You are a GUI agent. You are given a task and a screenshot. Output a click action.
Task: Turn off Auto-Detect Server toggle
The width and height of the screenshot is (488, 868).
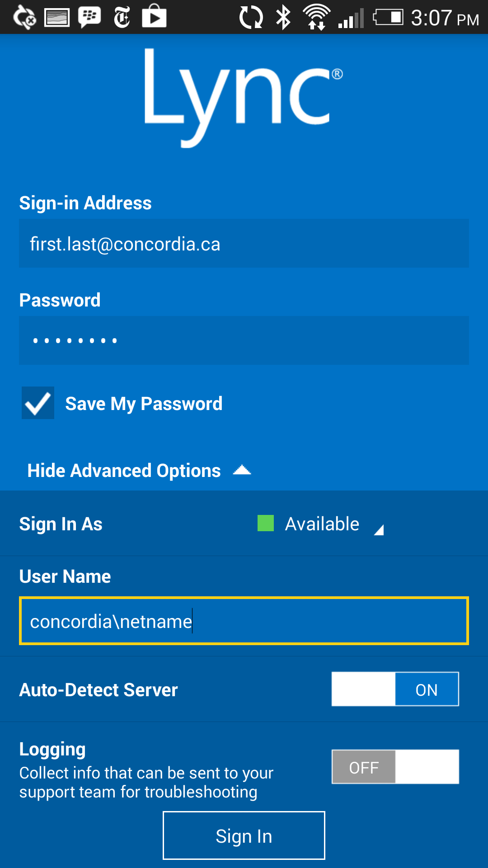click(395, 689)
